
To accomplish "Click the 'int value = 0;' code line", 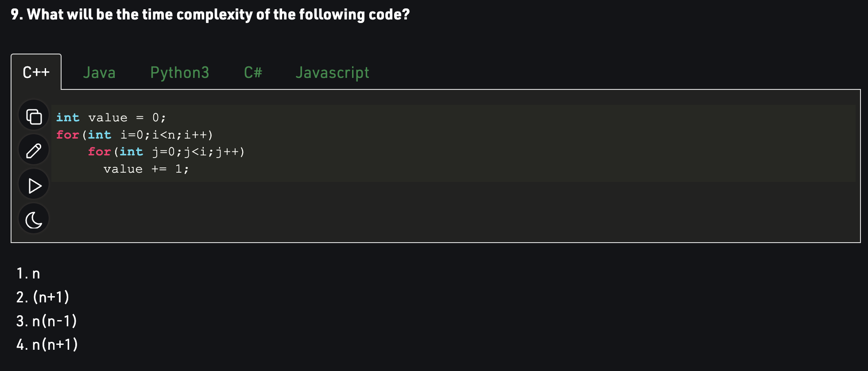I will [x=111, y=118].
